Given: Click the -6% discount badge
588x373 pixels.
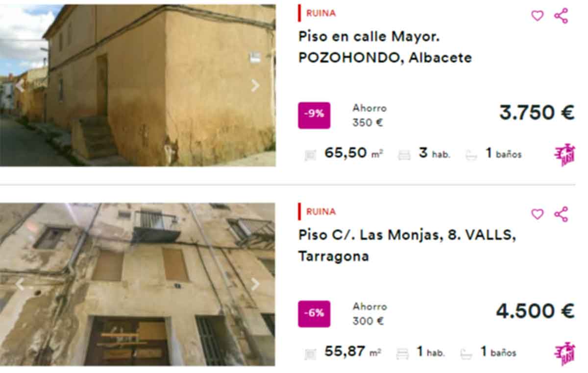Looking at the screenshot, I should pyautogui.click(x=314, y=314).
